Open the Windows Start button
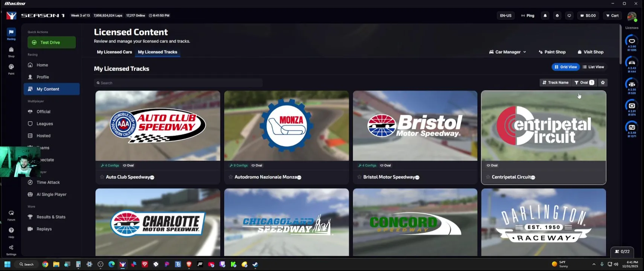 [7, 264]
